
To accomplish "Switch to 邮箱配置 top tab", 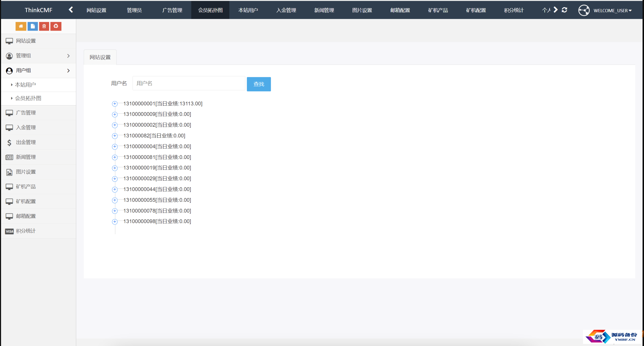I will 400,10.
